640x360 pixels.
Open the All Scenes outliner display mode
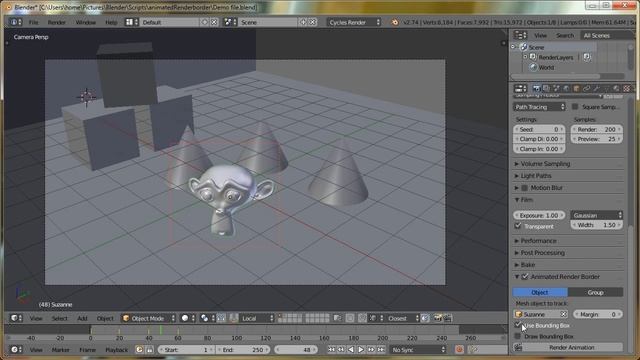tap(606, 35)
